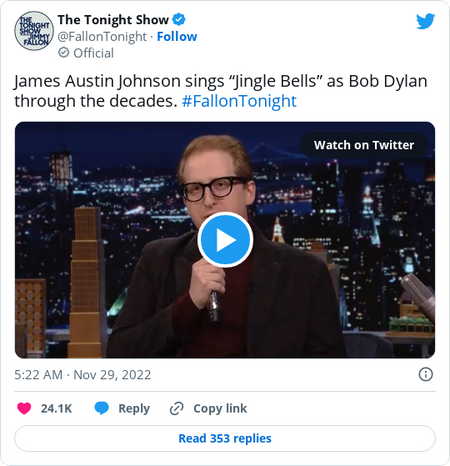Open the @FallonTonight handle
Screen dimensions: 450x466
tap(102, 36)
